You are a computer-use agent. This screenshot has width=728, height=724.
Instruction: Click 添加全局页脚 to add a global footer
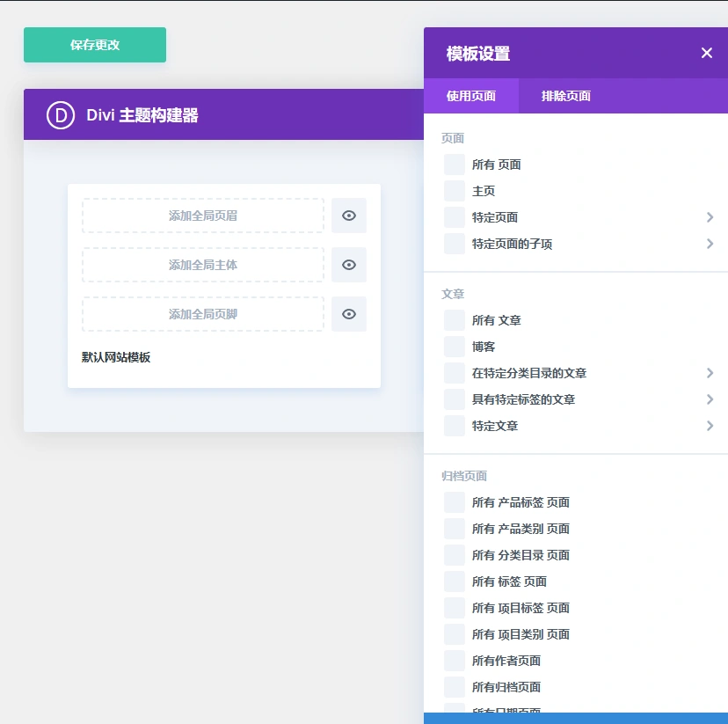pyautogui.click(x=202, y=314)
